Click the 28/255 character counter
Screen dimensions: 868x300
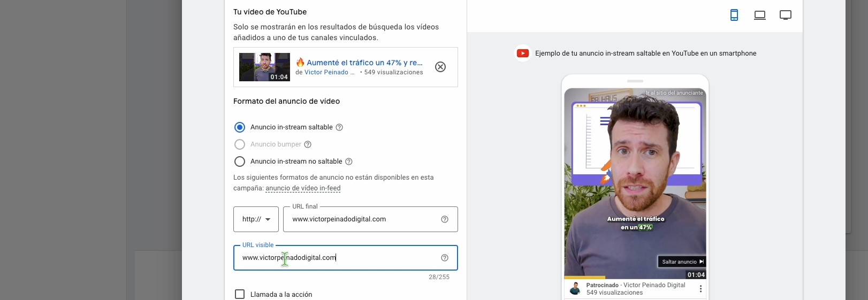tap(439, 277)
